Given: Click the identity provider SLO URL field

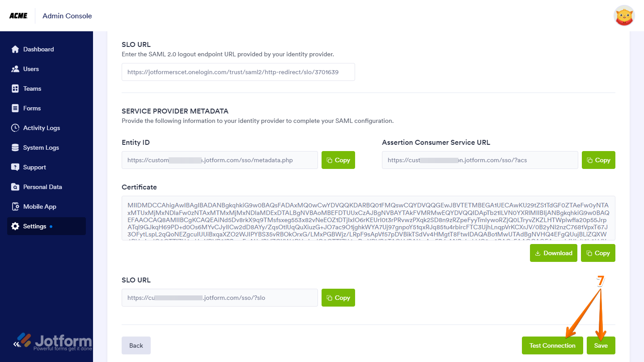Looking at the screenshot, I should [238, 72].
